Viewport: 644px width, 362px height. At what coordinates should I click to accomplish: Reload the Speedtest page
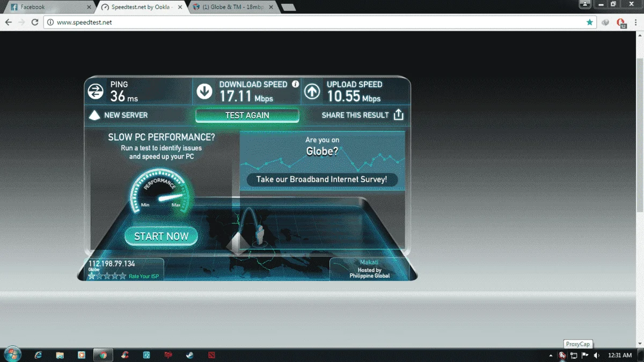[x=35, y=23]
